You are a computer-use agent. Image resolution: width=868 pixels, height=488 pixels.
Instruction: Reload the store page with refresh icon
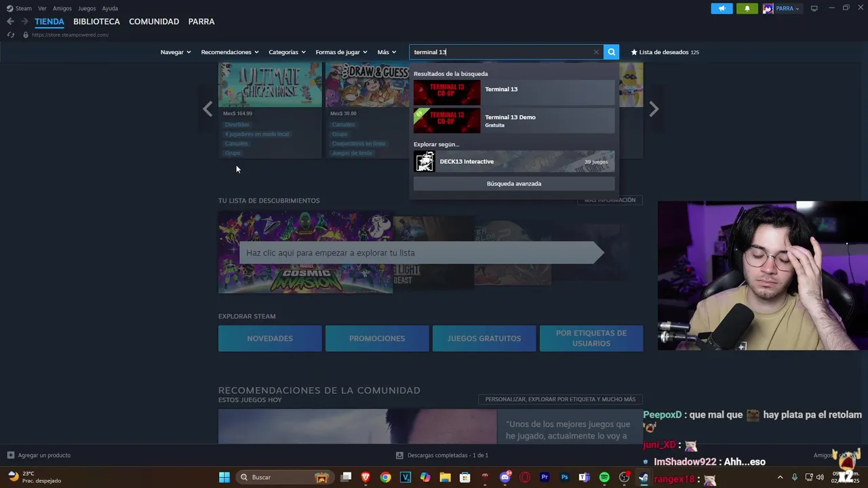tap(10, 35)
